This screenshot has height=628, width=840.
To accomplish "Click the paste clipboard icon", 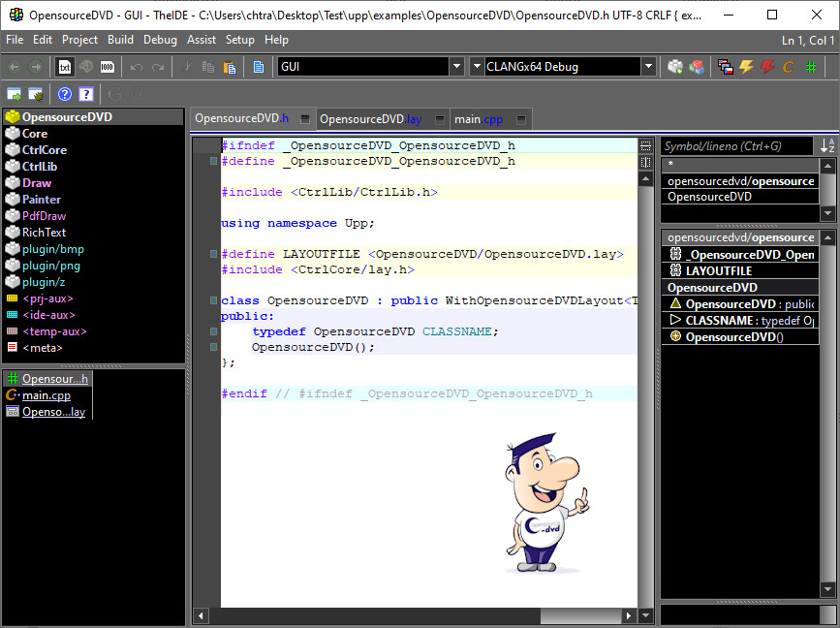I will (230, 67).
